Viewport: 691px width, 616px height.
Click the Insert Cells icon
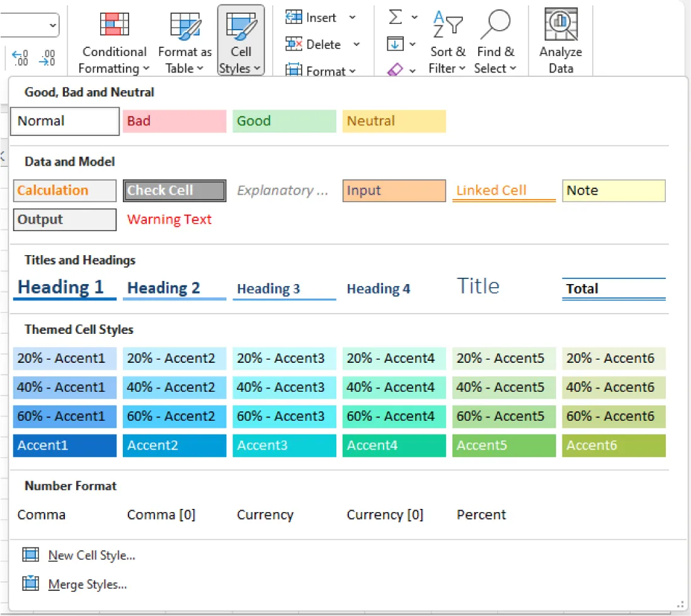(x=295, y=17)
